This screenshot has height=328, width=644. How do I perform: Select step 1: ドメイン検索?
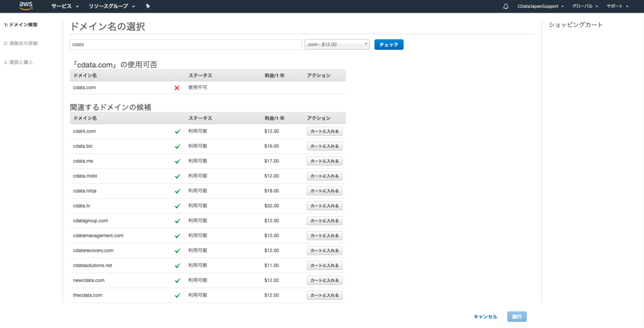tap(21, 25)
